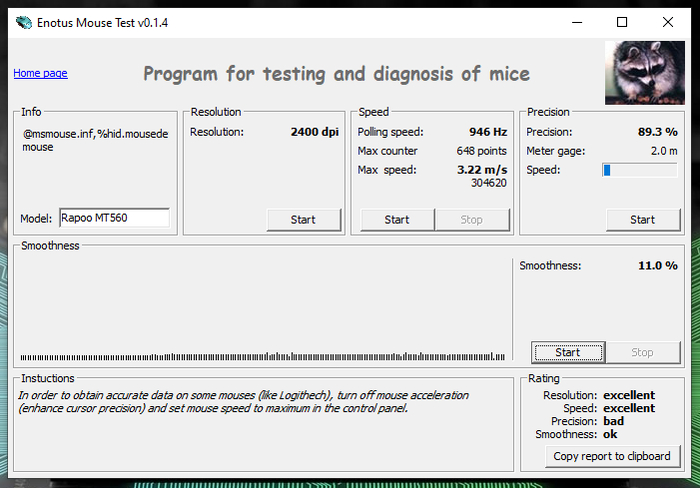This screenshot has width=700, height=488.
Task: Close the Enotus Mouse Test window
Action: 668,22
